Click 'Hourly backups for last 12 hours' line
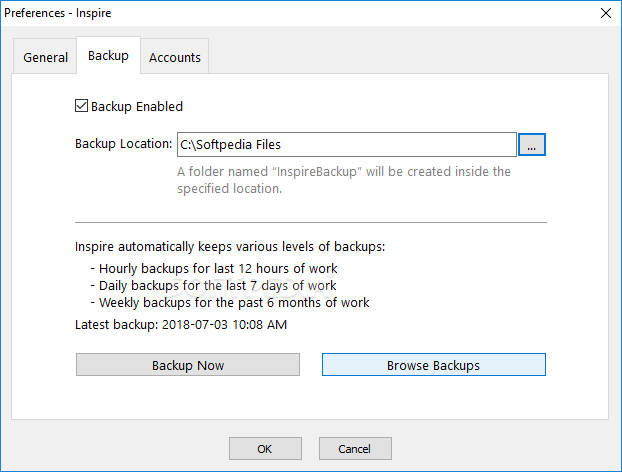This screenshot has width=622, height=472. point(213,269)
